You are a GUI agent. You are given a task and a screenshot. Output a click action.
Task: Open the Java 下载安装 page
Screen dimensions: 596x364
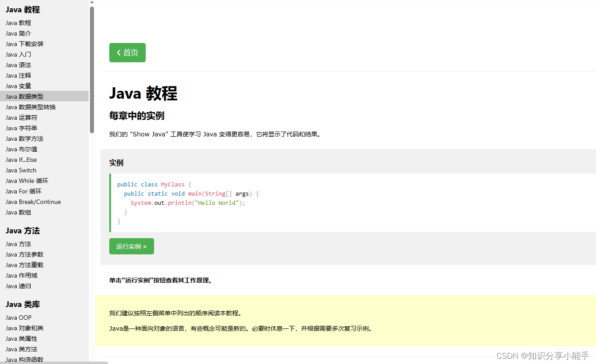coord(24,43)
